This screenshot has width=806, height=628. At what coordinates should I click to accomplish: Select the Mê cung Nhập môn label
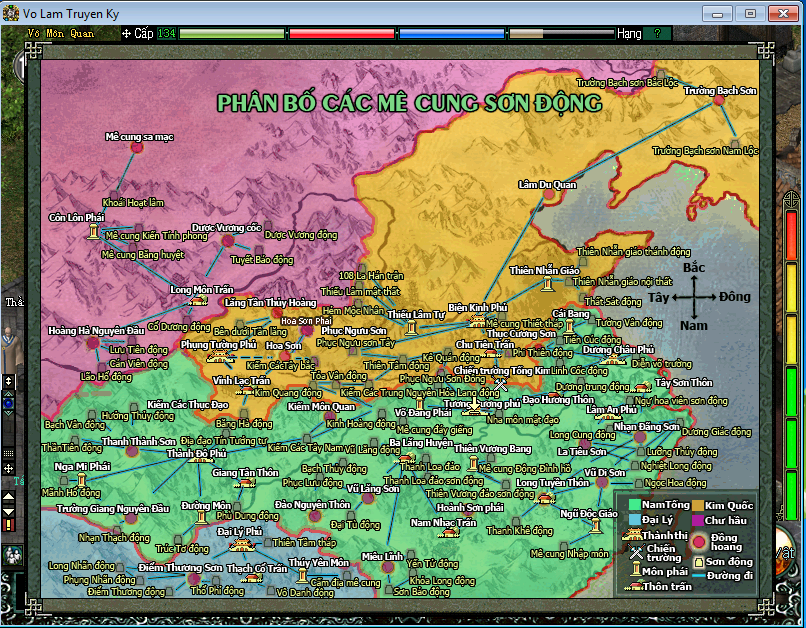[570, 553]
